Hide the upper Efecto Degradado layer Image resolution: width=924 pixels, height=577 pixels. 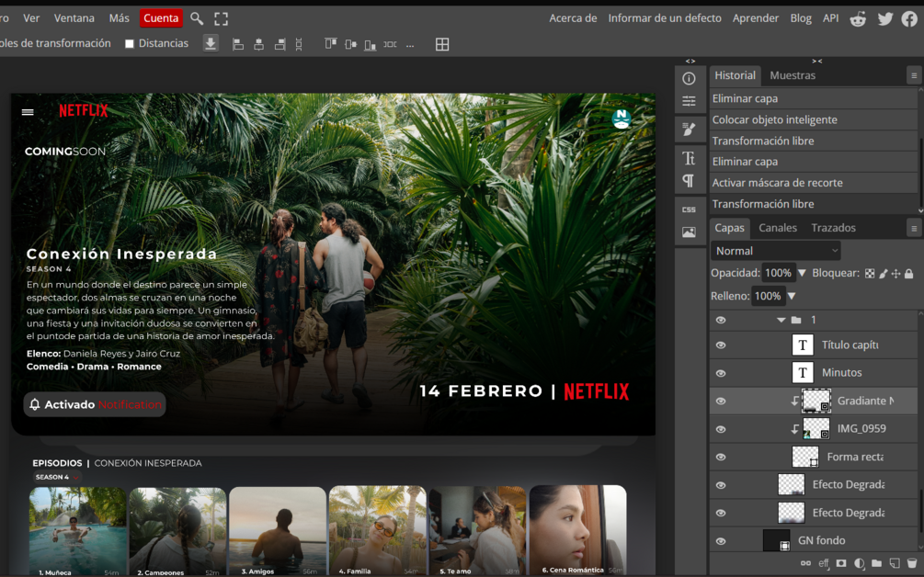(x=721, y=485)
